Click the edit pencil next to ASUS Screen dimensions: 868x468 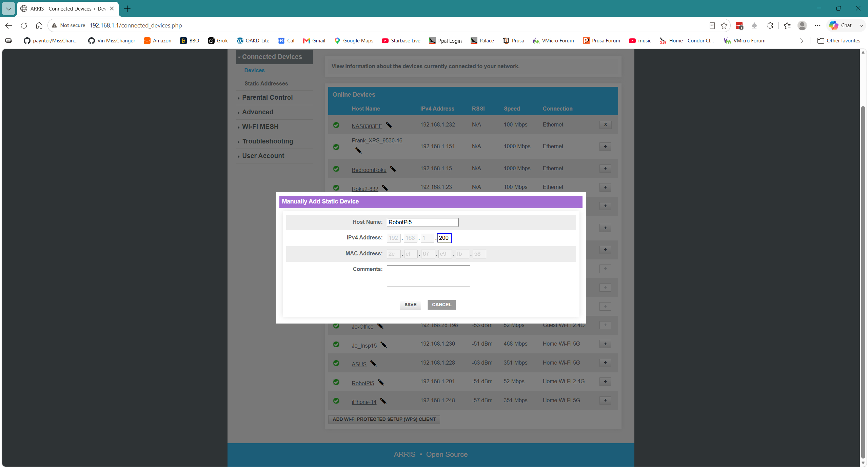coord(373,363)
